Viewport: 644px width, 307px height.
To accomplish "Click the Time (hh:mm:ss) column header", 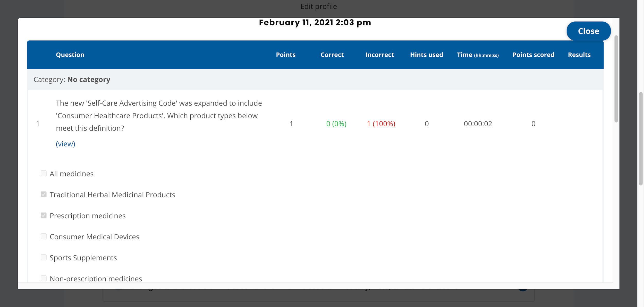I will [x=477, y=55].
